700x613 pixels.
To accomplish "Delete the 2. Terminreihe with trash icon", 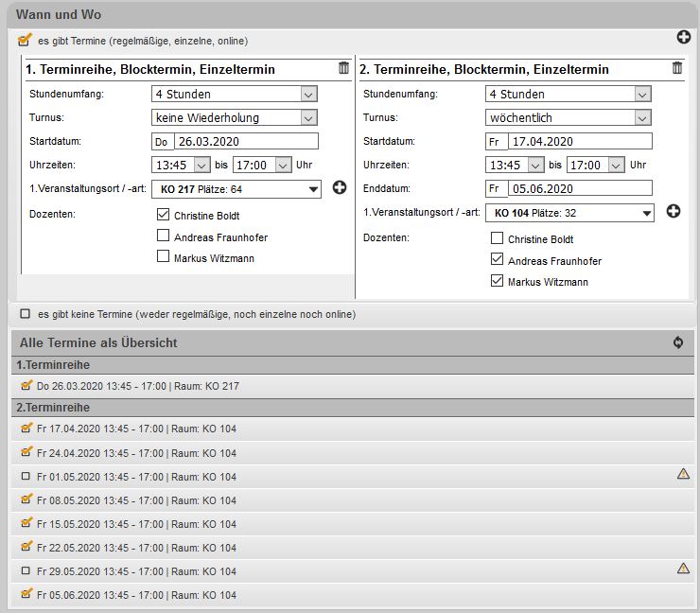I will click(677, 68).
